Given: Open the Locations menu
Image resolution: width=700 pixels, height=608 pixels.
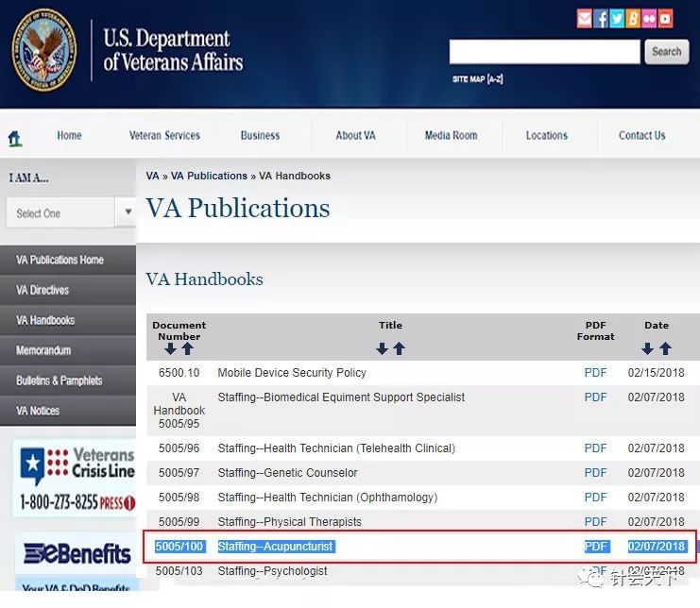Looking at the screenshot, I should tap(546, 135).
